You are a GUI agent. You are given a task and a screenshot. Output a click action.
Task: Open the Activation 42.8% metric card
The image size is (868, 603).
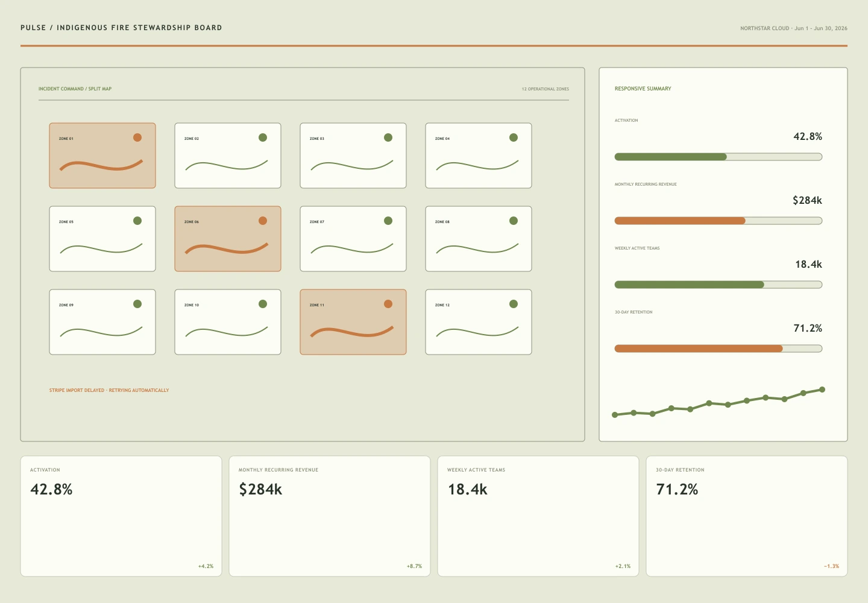click(121, 516)
